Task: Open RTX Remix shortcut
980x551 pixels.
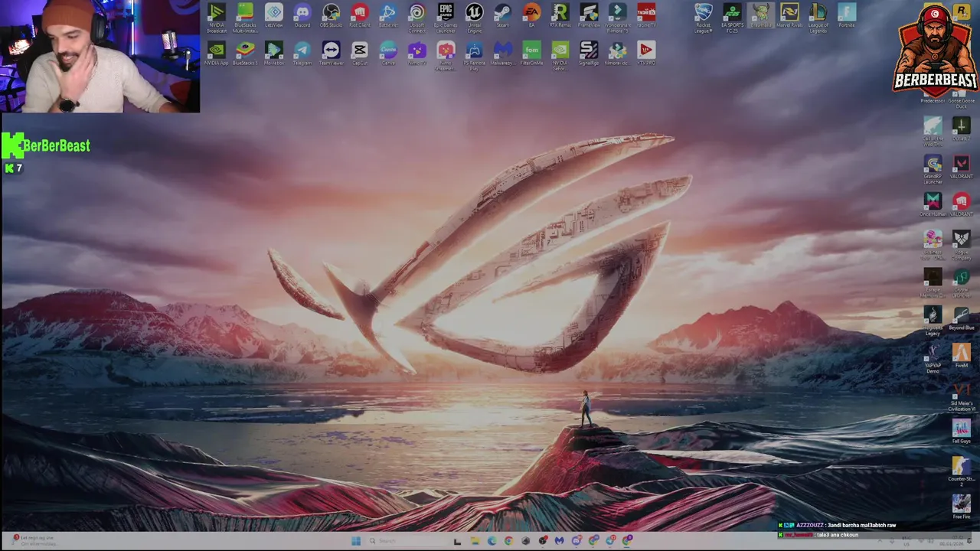Action: 560,15
